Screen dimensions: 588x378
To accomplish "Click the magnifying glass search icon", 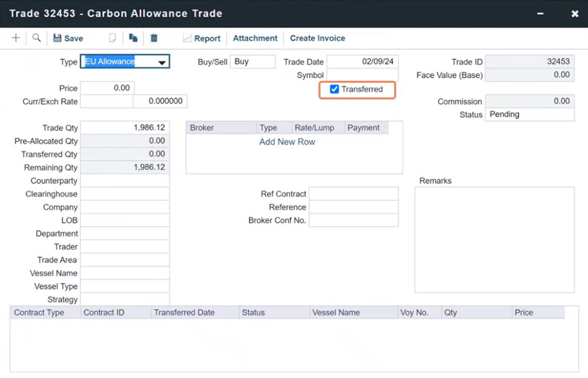I will (36, 38).
